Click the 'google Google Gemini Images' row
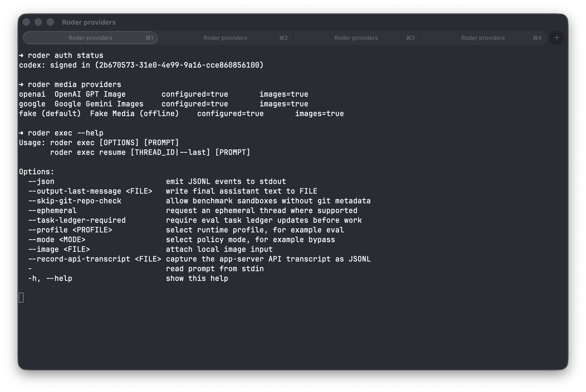This screenshot has height=392, width=586. pyautogui.click(x=164, y=104)
